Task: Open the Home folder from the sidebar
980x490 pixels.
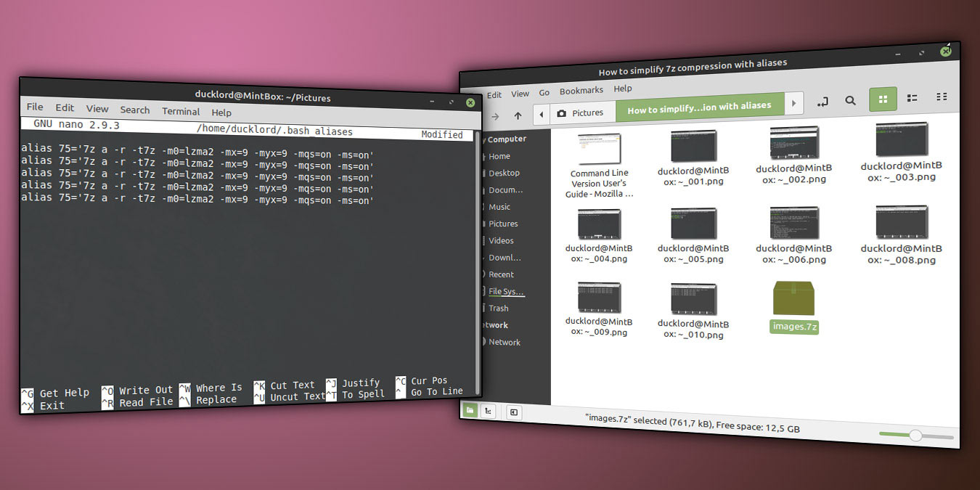Action: [x=499, y=156]
